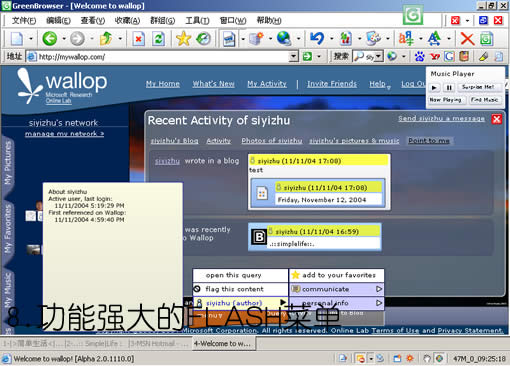Open dropdown next to new page icon
Screen dimensions: 510x366
pyautogui.click(x=31, y=39)
